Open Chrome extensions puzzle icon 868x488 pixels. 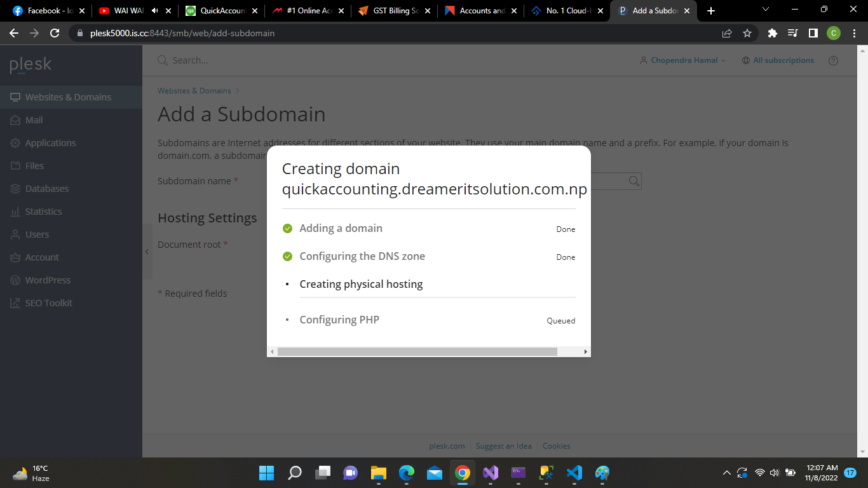772,33
